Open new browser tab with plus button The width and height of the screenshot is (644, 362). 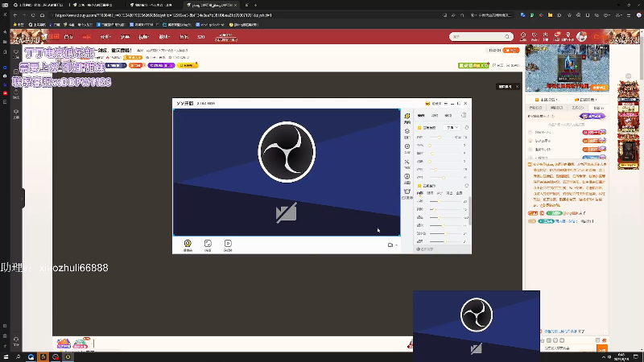255,5
